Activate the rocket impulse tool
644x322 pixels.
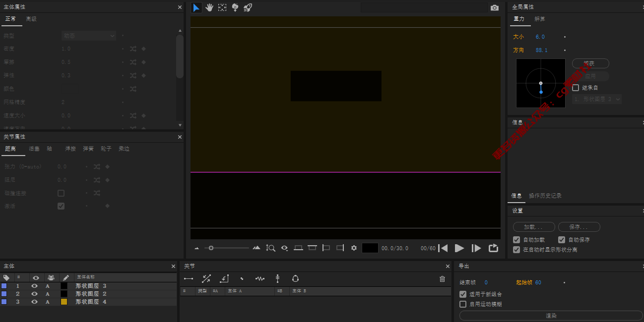click(248, 7)
